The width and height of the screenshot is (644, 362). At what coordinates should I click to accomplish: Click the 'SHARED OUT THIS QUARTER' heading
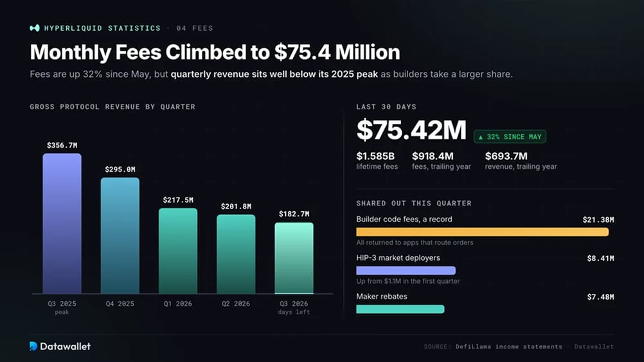point(414,203)
